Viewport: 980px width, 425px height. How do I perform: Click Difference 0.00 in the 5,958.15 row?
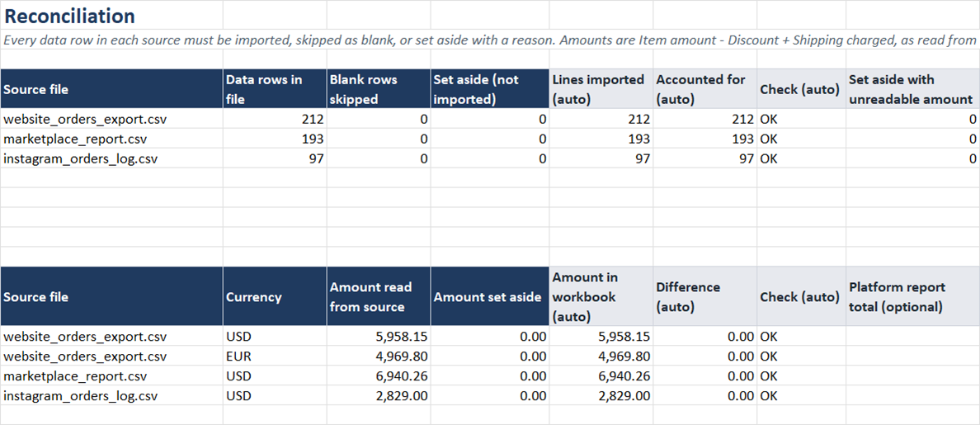click(x=704, y=336)
